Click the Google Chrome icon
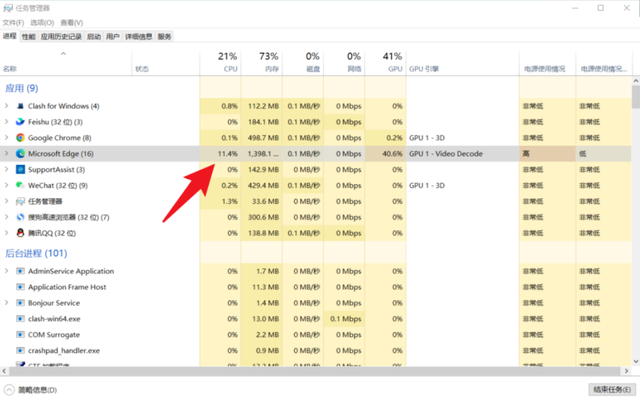Viewport: 640px width, 401px height. tap(20, 138)
